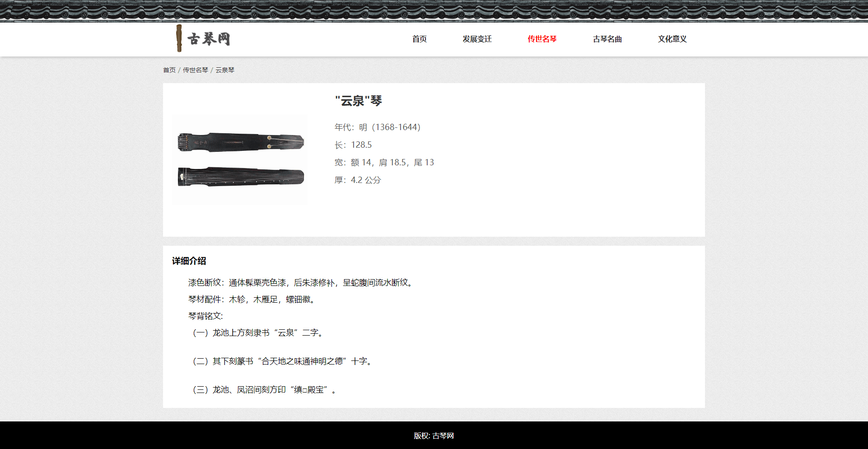Select the line about 龙池、凤沼间刻方印

(264, 390)
